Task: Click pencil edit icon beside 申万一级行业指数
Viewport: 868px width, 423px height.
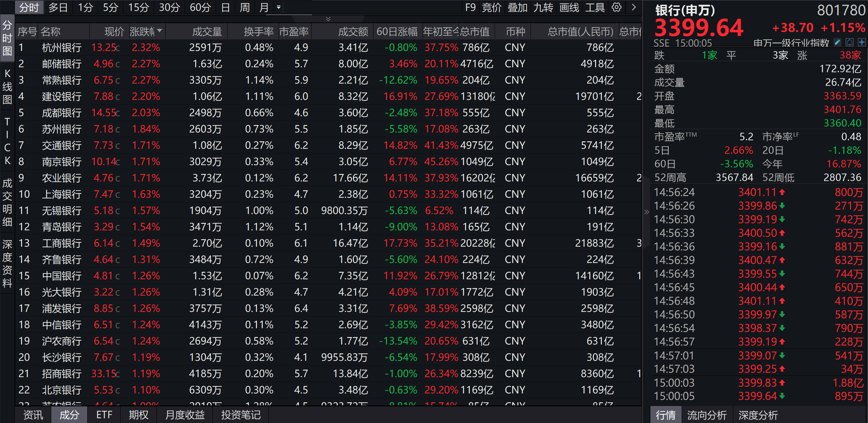Action: (837, 42)
